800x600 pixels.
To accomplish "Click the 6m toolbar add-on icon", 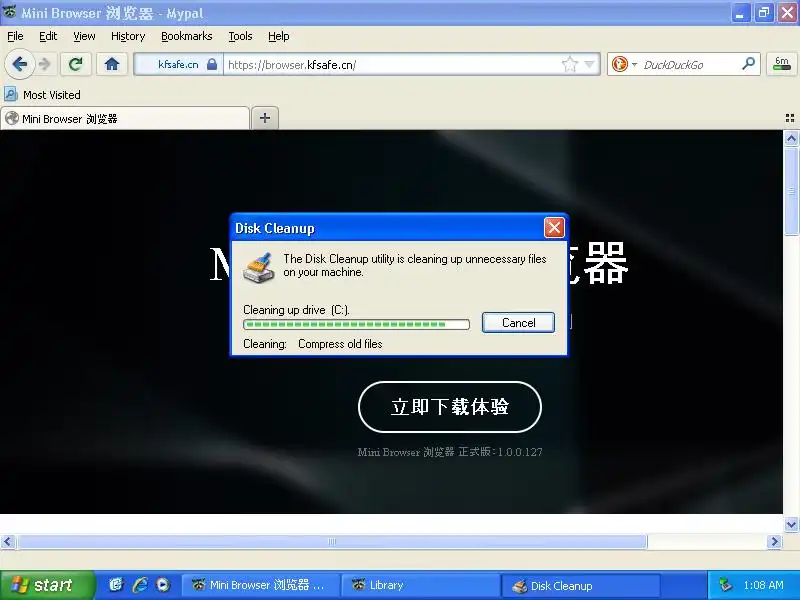I will click(782, 64).
